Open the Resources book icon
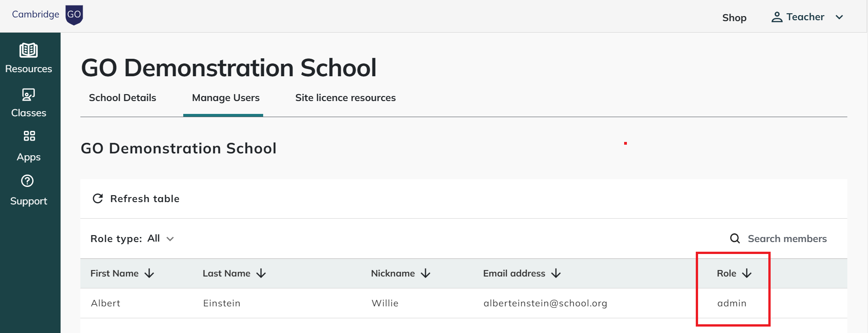This screenshot has width=868, height=333. tap(28, 50)
